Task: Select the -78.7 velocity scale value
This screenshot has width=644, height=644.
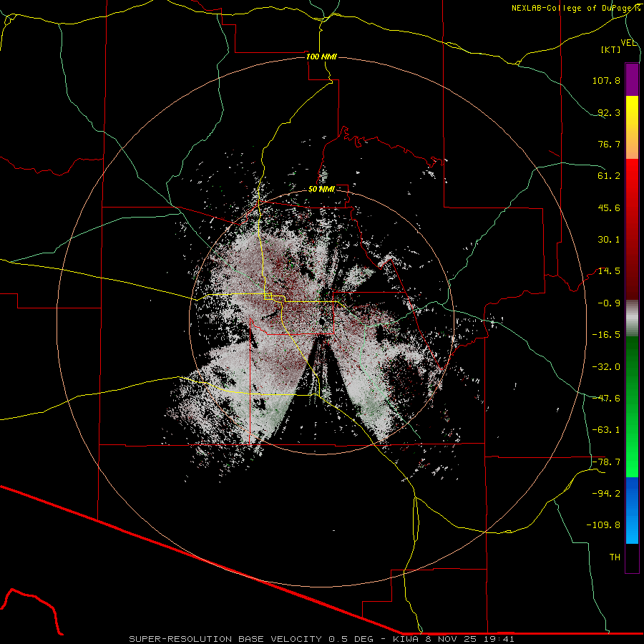Action: pos(606,462)
